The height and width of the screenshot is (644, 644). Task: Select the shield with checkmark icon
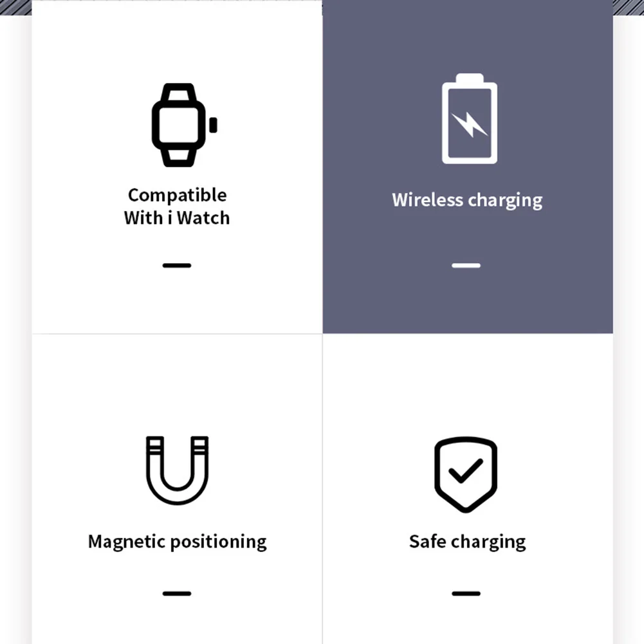(466, 474)
